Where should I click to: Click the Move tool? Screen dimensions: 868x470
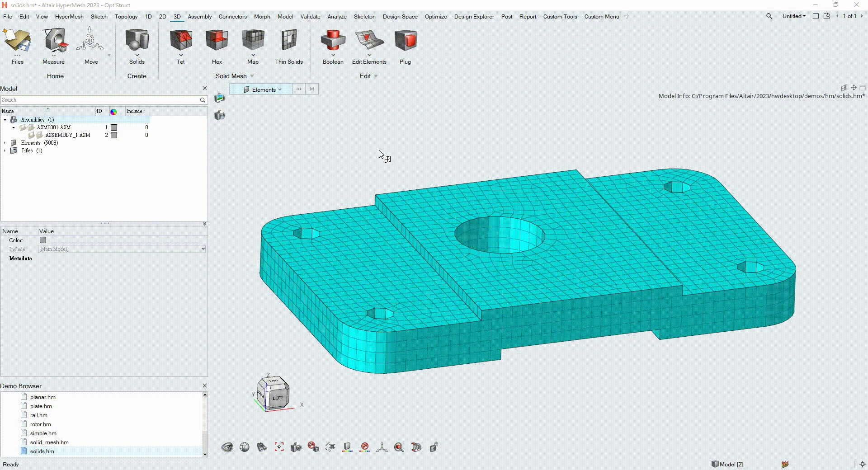tap(90, 41)
